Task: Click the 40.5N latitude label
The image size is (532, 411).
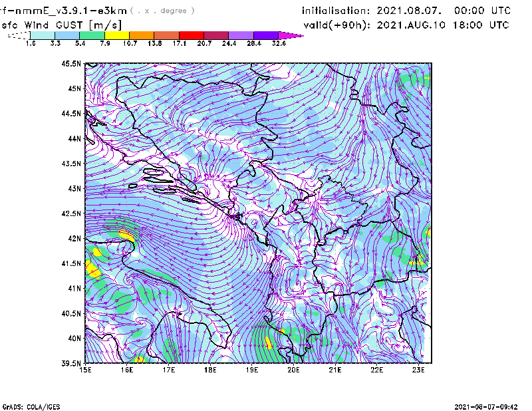Action: point(71,313)
